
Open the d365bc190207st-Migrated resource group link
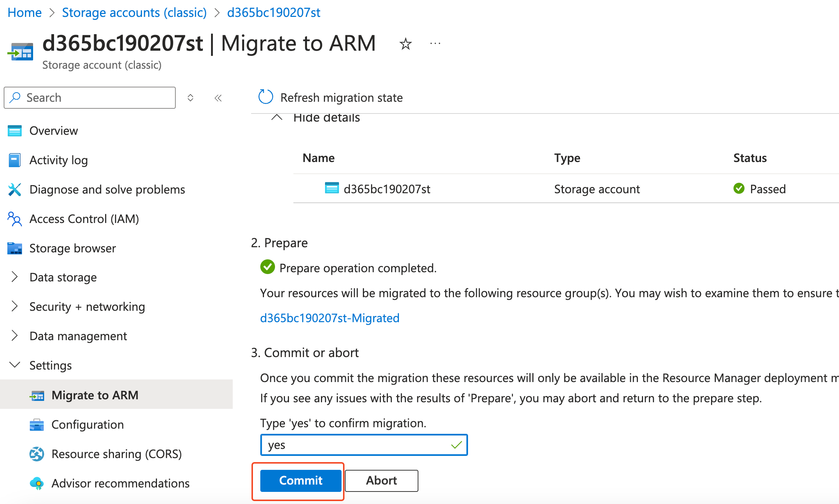329,318
